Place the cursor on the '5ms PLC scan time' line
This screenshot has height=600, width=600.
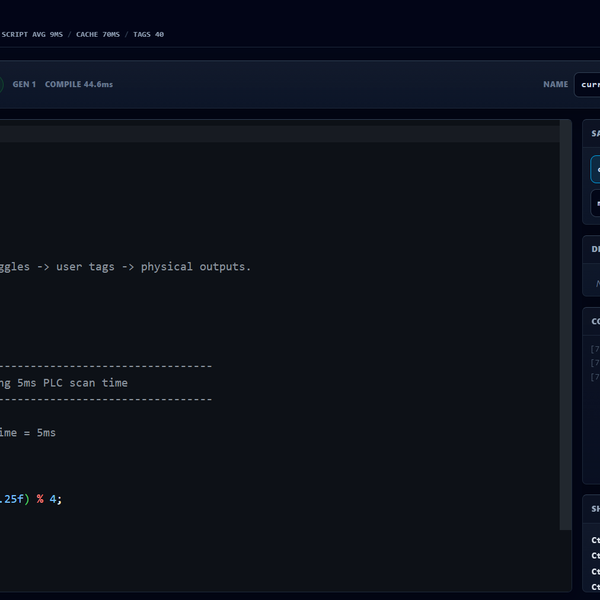click(64, 383)
